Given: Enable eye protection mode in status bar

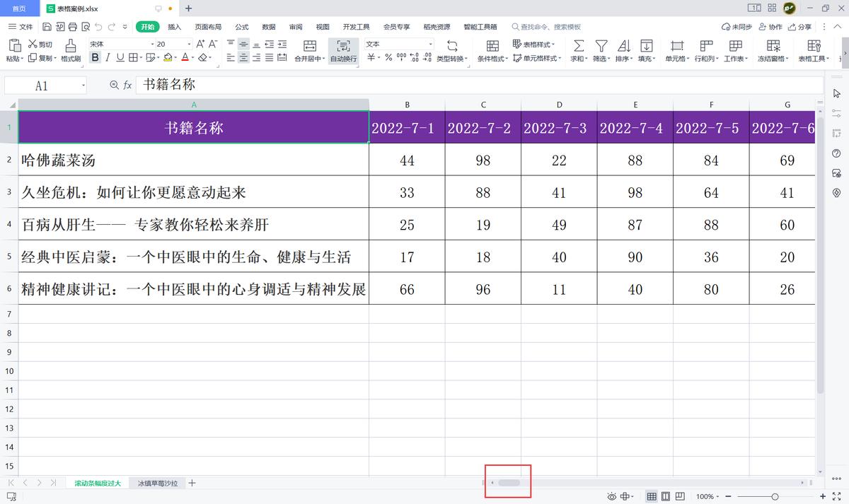Looking at the screenshot, I should point(611,496).
